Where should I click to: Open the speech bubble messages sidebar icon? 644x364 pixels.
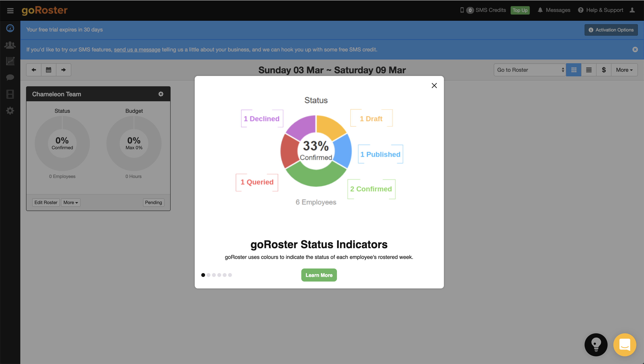10,77
